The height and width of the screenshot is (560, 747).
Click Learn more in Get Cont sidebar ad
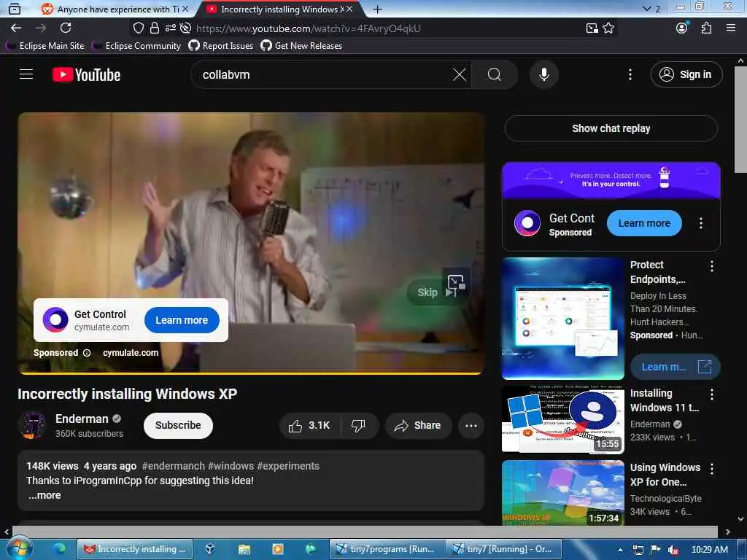tap(644, 223)
